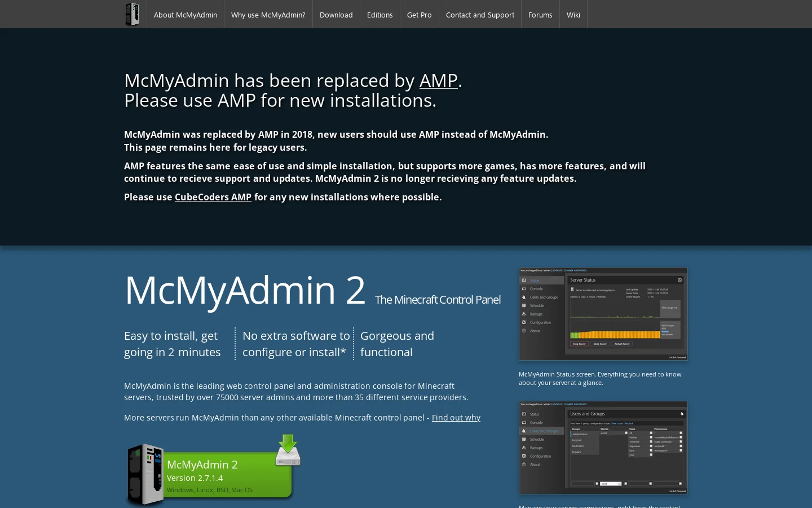Click the green McMyAdmin 2 download button
The height and width of the screenshot is (508, 812).
[228, 475]
